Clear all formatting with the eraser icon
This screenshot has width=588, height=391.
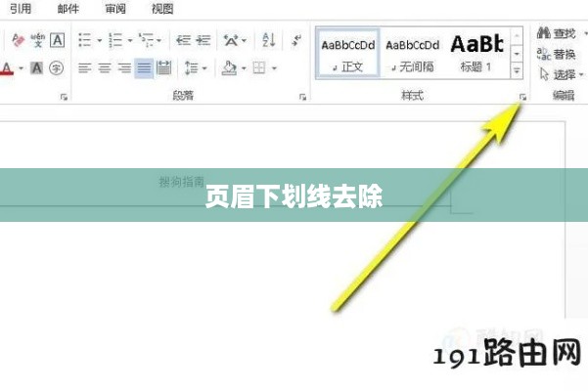click(x=18, y=40)
